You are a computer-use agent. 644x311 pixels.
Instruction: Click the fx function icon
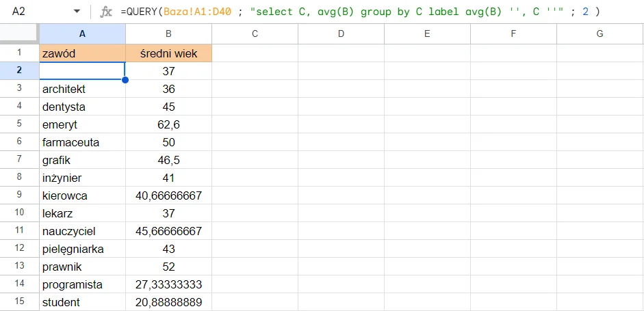(106, 12)
